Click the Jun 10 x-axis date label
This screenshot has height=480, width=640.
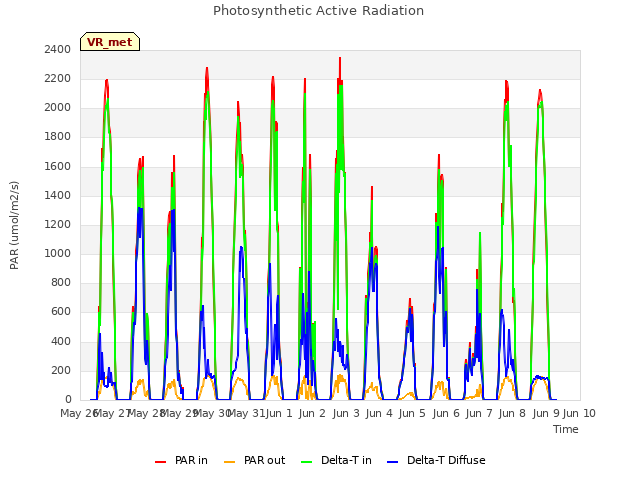(579, 413)
